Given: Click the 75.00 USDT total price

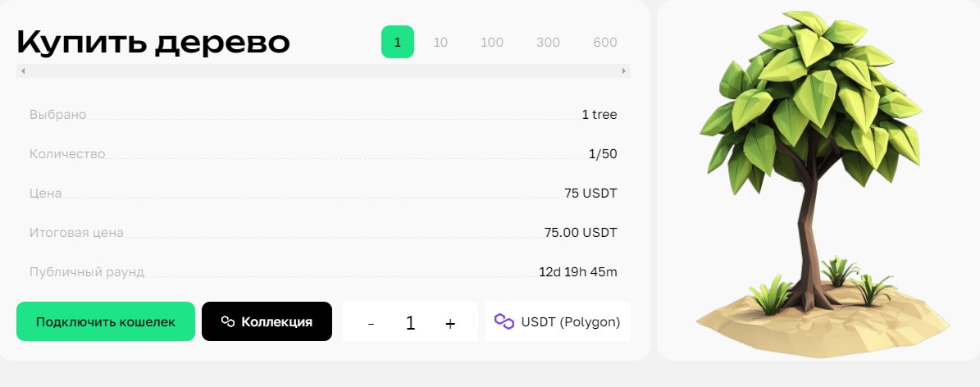Looking at the screenshot, I should [581, 232].
